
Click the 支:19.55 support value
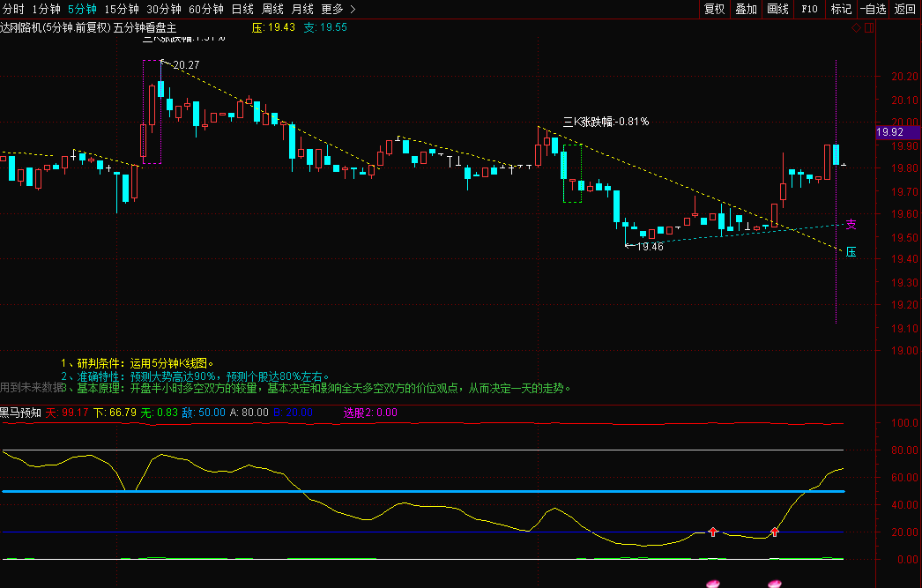[325, 27]
